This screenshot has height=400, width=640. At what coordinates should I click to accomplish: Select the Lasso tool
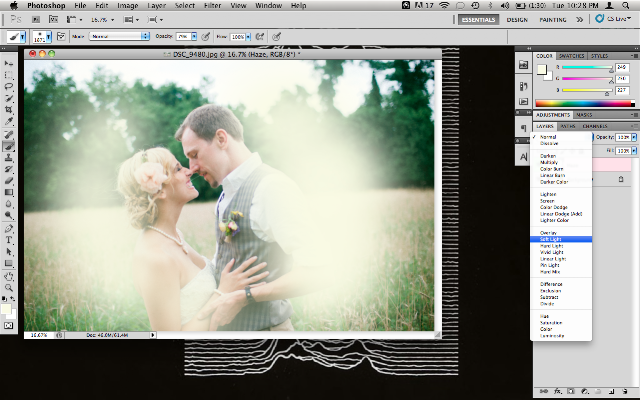point(9,87)
